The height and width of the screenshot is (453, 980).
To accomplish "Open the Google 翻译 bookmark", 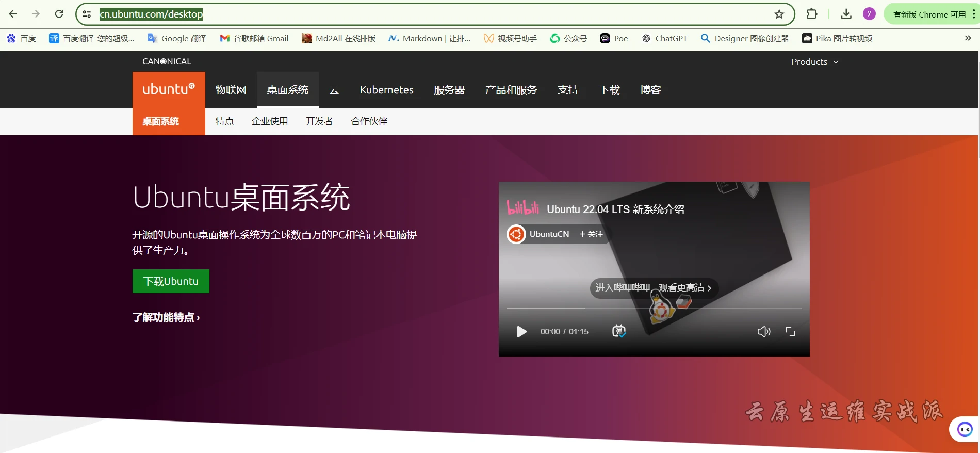I will pyautogui.click(x=177, y=38).
